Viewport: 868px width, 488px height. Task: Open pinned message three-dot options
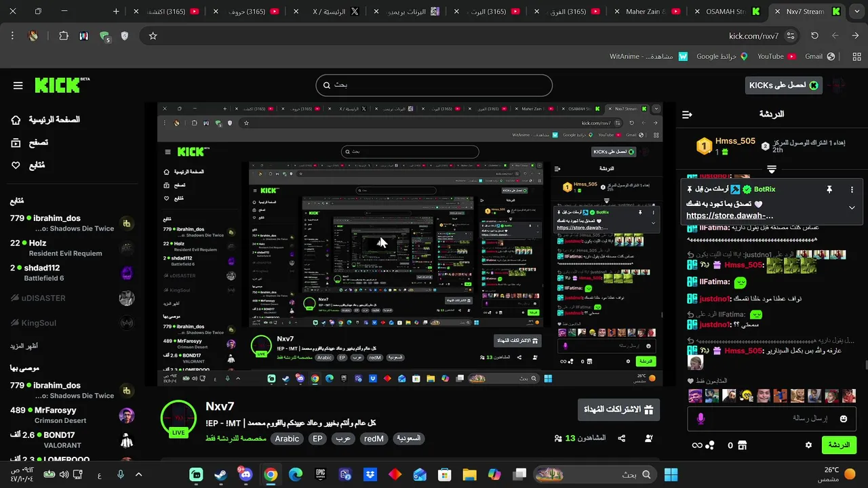click(852, 190)
